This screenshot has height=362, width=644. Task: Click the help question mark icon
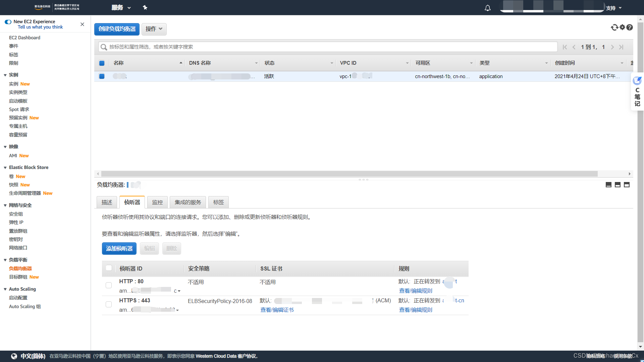click(630, 27)
